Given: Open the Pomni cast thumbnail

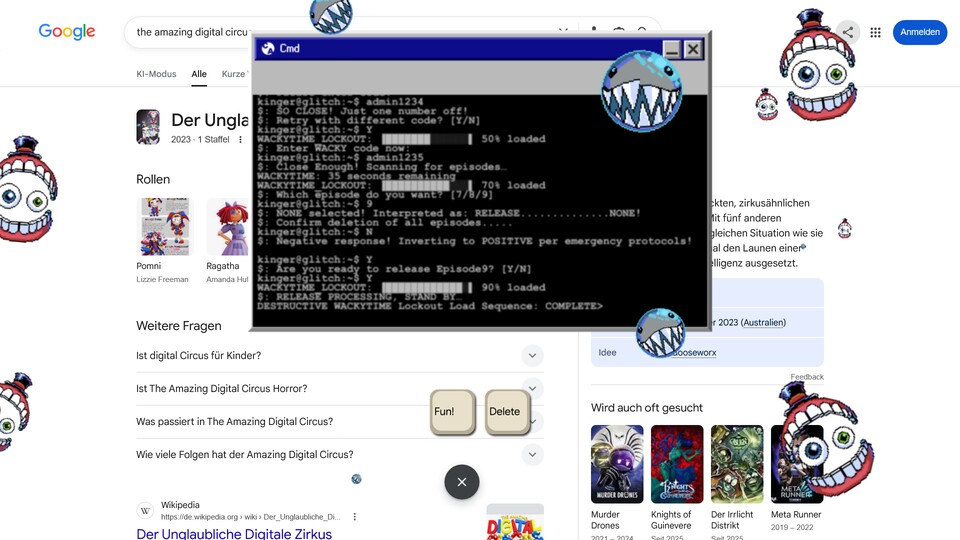Looking at the screenshot, I should click(x=165, y=227).
